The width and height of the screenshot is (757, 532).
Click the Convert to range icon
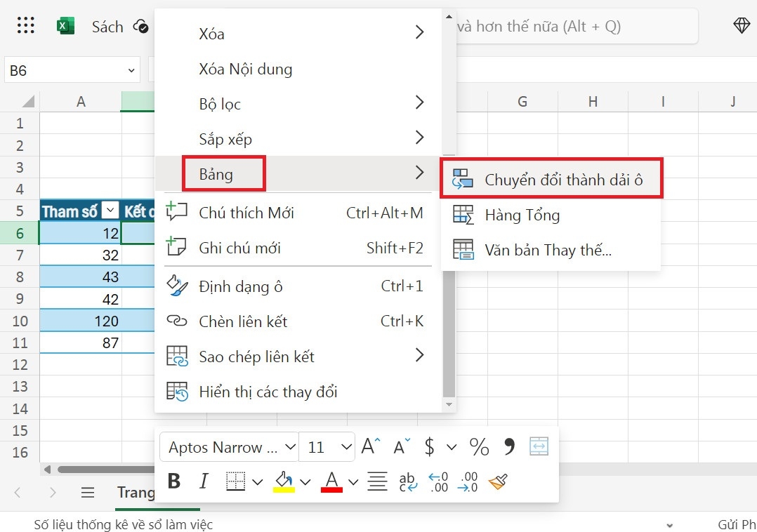coord(463,179)
